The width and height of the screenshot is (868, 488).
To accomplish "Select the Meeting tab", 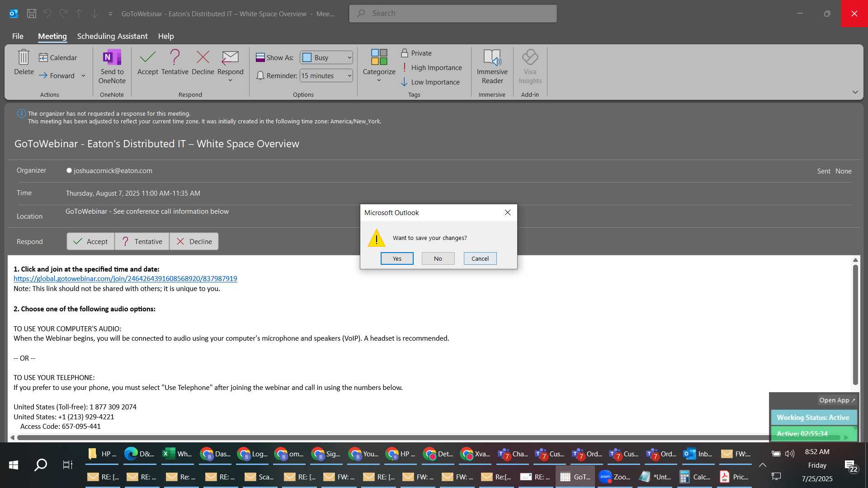I will pyautogui.click(x=52, y=36).
